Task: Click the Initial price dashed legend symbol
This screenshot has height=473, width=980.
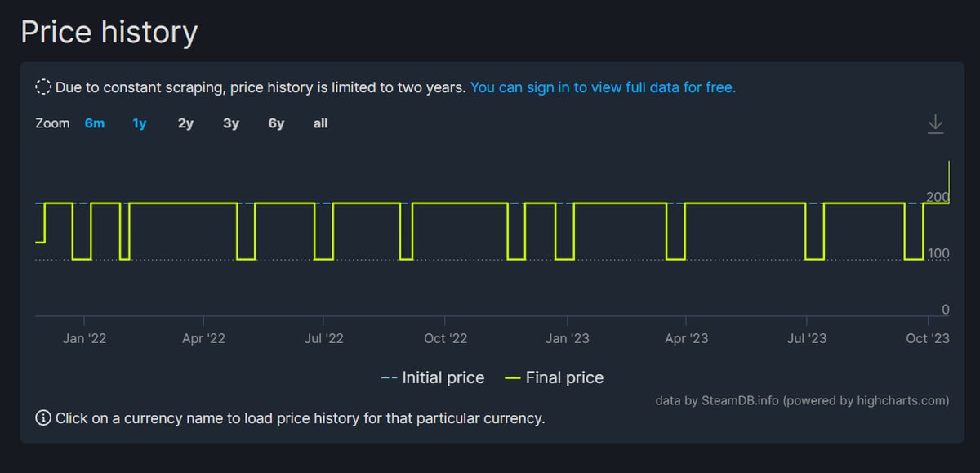Action: click(x=389, y=378)
